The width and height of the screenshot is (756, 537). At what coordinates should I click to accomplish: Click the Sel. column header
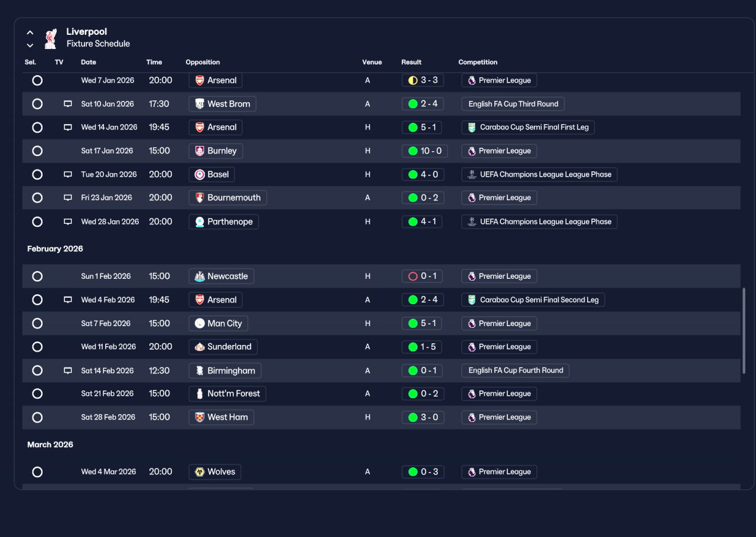tap(31, 62)
